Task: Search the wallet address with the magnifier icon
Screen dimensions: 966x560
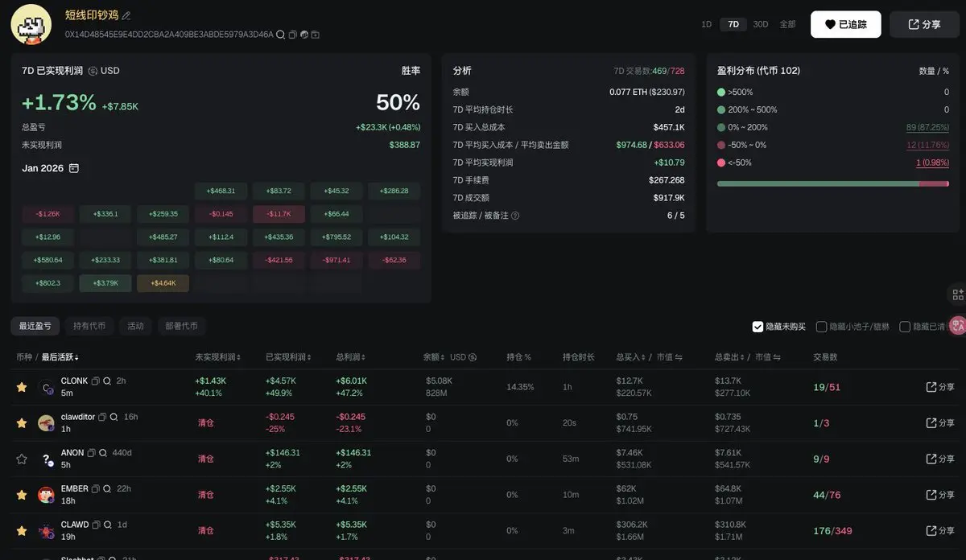Action: (280, 35)
